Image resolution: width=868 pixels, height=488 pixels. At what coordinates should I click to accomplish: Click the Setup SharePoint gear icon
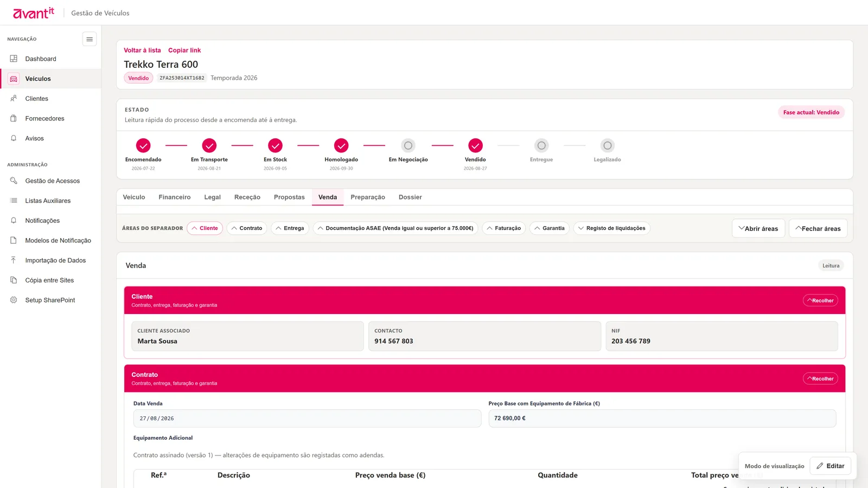(14, 300)
